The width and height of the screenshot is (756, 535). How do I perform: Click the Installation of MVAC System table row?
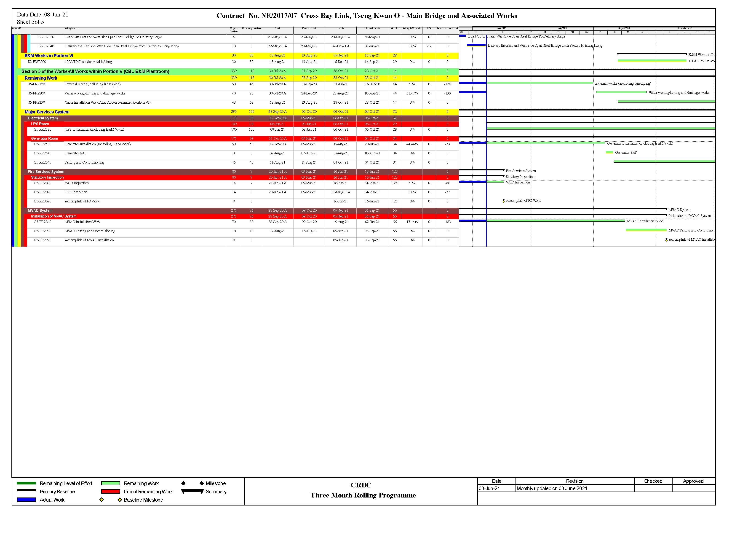point(243,216)
